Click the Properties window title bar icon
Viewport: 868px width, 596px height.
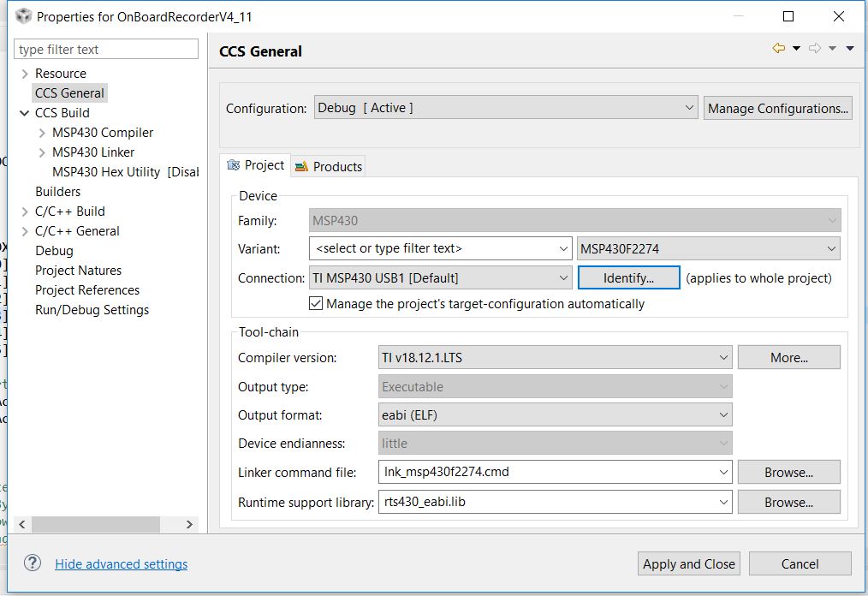coord(23,16)
